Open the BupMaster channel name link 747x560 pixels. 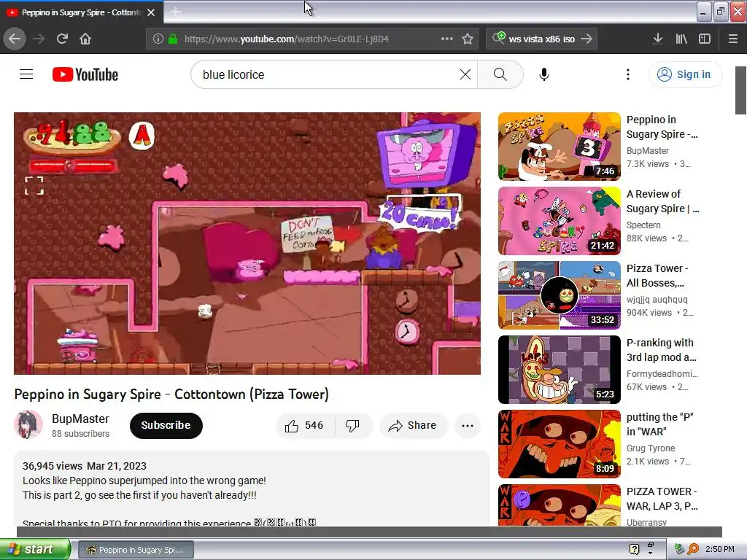coord(80,419)
